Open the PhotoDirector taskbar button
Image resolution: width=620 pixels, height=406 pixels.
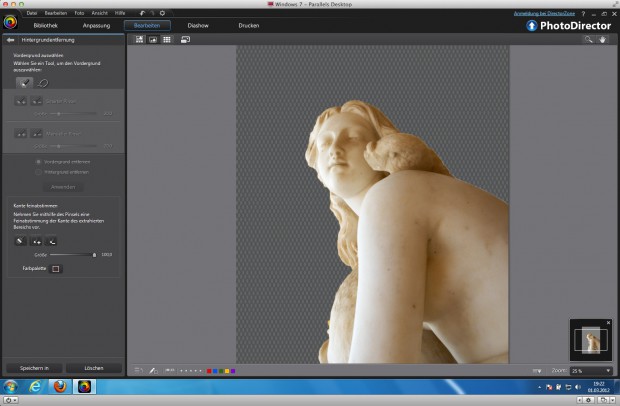(84, 386)
